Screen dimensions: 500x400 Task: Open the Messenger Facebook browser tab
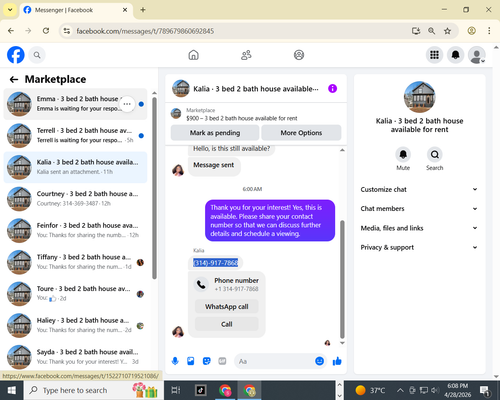click(76, 10)
